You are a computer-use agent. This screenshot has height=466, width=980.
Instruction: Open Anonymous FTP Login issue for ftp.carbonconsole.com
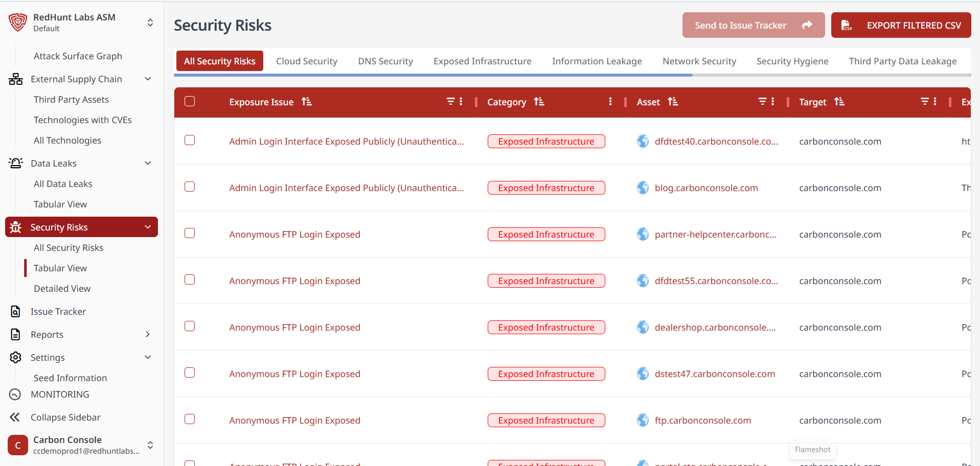pos(294,421)
